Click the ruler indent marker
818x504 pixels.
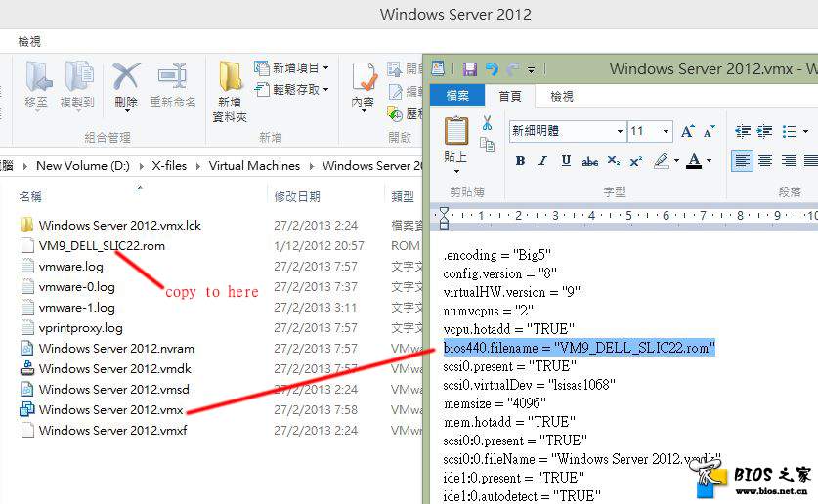click(x=444, y=218)
